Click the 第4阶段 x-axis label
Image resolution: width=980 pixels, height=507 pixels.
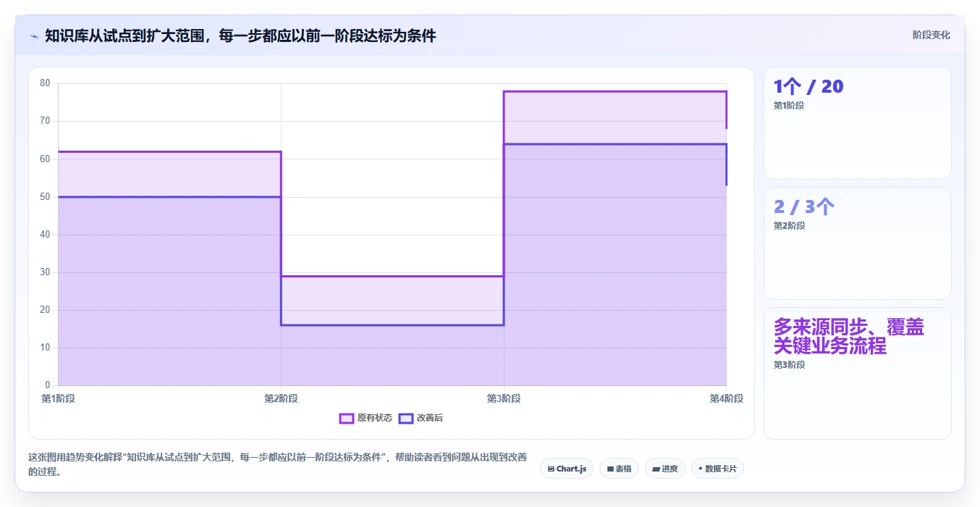coord(726,398)
